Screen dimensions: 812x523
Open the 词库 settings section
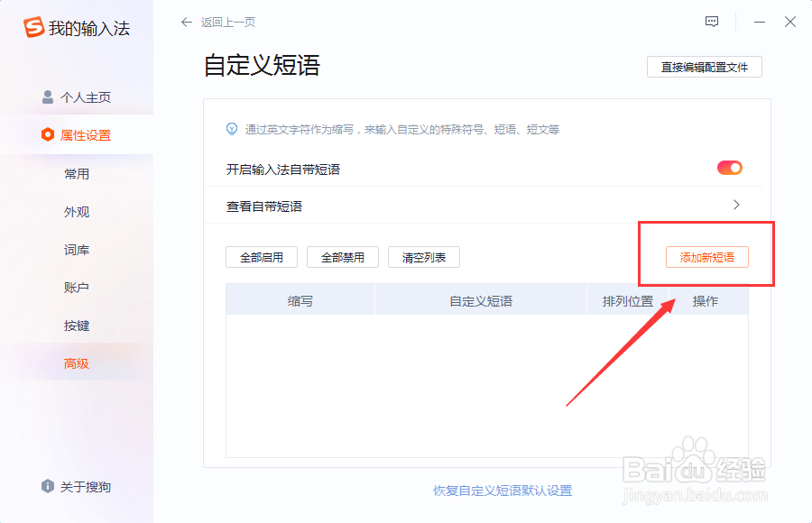tap(78, 250)
